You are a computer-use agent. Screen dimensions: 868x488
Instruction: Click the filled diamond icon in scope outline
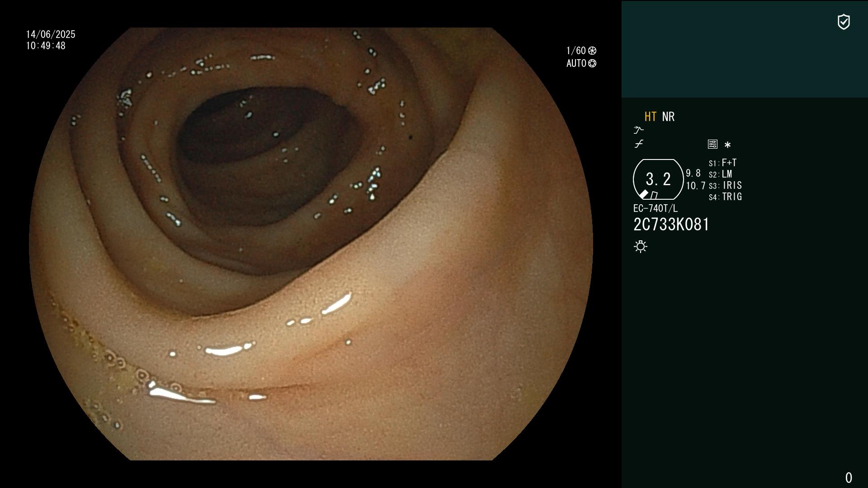point(643,194)
